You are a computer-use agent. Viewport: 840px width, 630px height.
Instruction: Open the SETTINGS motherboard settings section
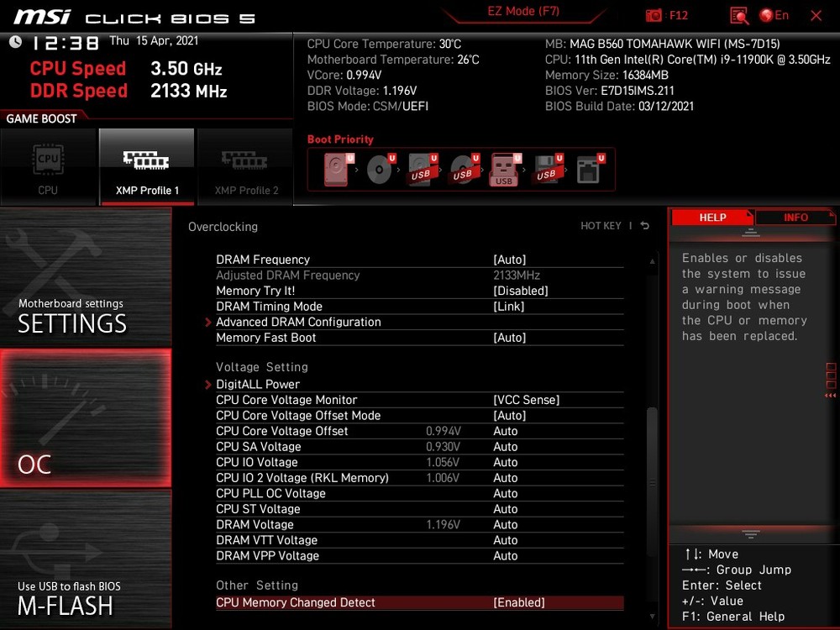click(86, 277)
